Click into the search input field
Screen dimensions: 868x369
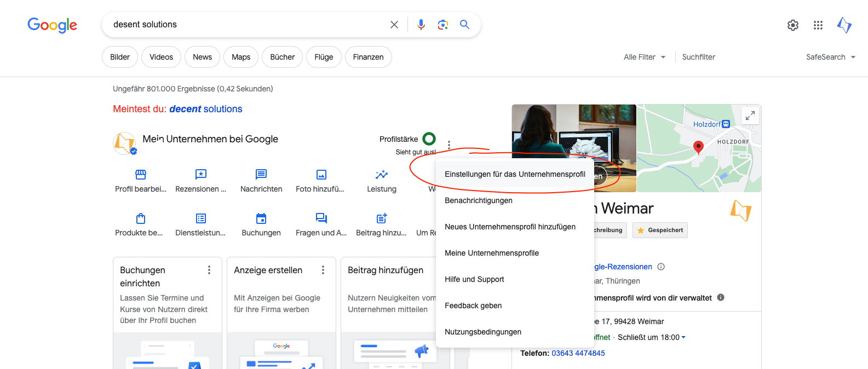246,25
